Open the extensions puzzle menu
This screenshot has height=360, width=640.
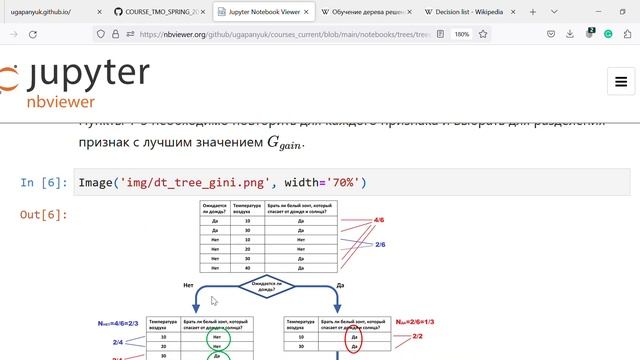tap(627, 34)
